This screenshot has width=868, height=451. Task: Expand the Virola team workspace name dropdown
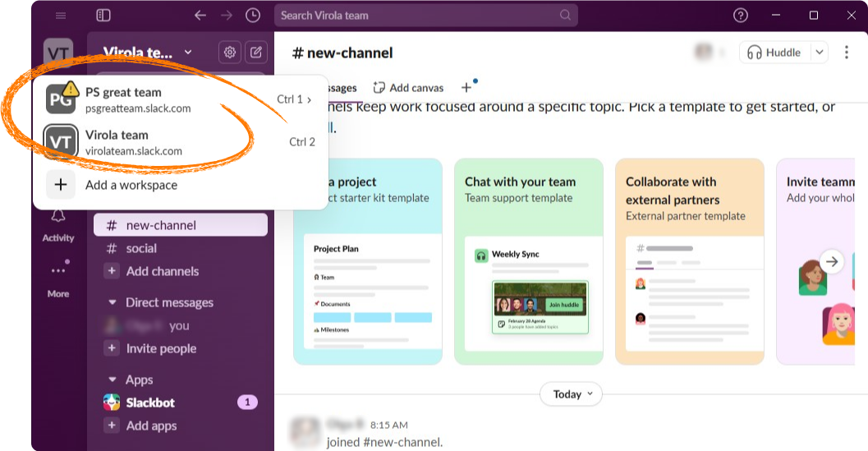tap(147, 53)
